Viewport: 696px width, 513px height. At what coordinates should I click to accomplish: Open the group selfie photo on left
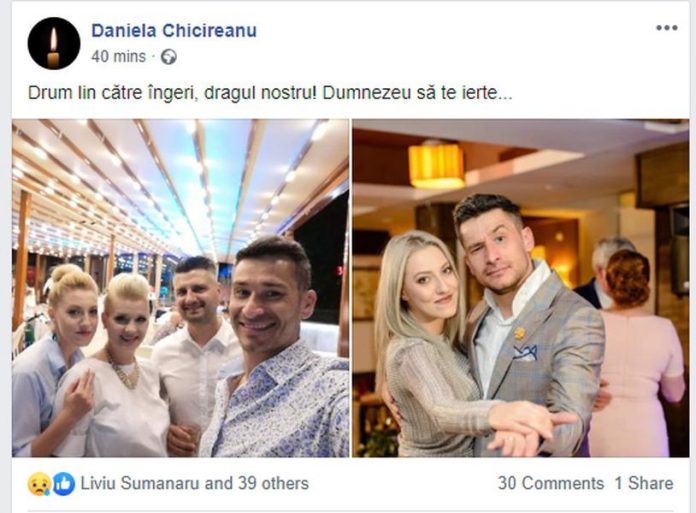point(180,288)
